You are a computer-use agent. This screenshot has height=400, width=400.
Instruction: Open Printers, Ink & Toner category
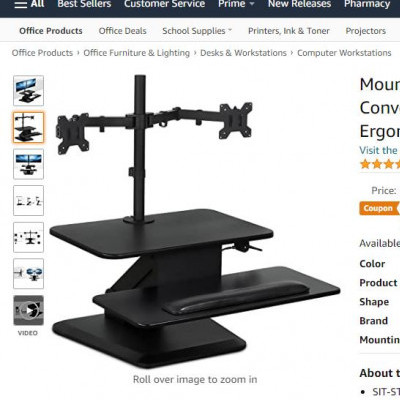[289, 31]
